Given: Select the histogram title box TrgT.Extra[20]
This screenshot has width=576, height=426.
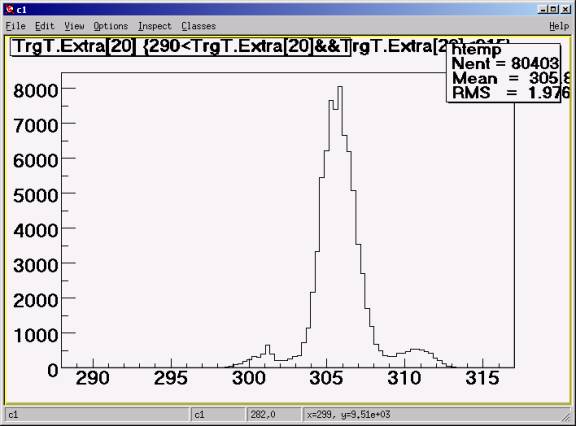Looking at the screenshot, I should click(180, 47).
